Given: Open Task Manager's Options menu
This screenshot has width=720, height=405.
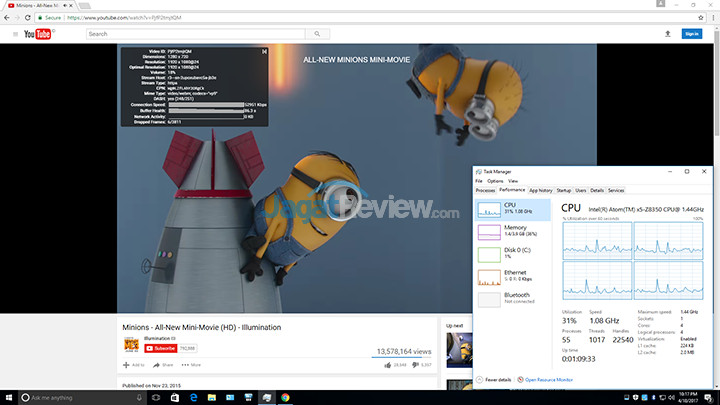Looking at the screenshot, I should coord(495,181).
